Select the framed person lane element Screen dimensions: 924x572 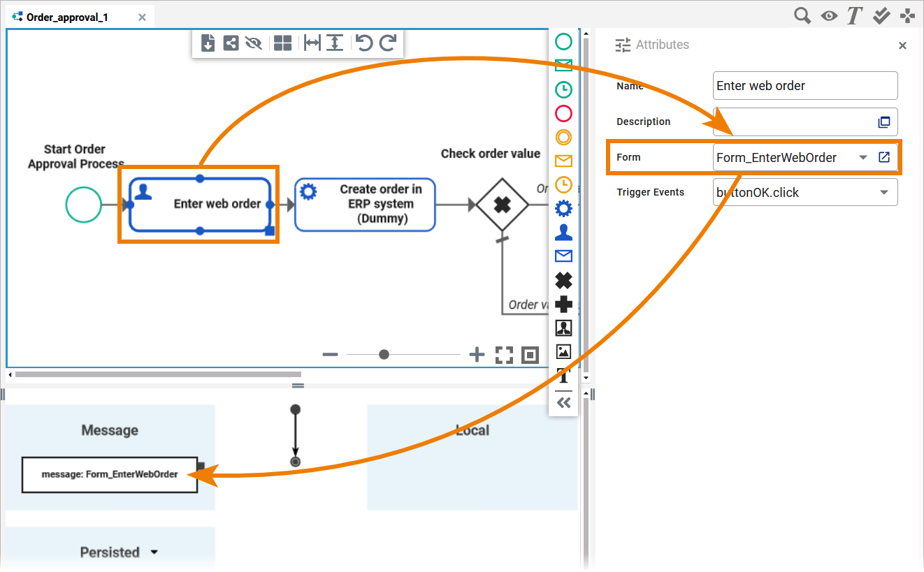(563, 328)
